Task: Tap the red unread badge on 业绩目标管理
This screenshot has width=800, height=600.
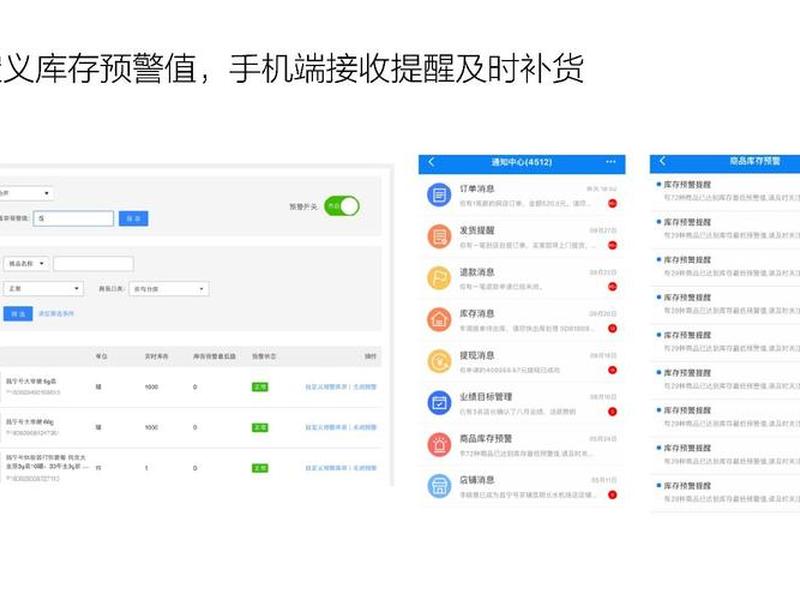Action: (612, 411)
